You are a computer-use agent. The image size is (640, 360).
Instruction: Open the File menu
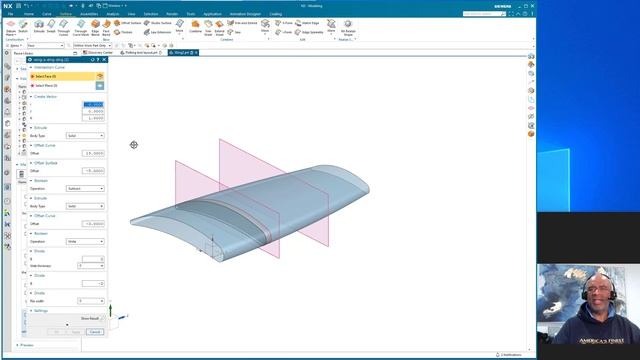coord(11,14)
